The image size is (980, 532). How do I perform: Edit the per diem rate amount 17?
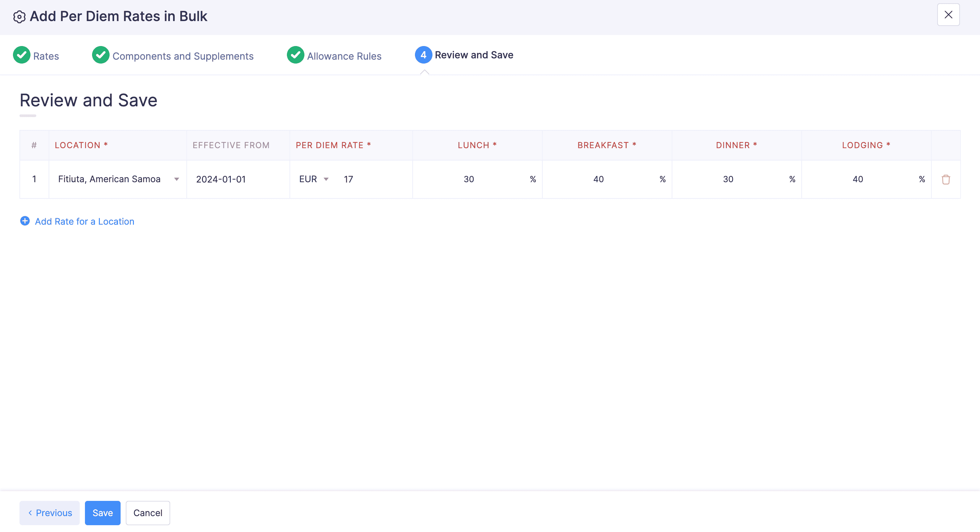(373, 179)
